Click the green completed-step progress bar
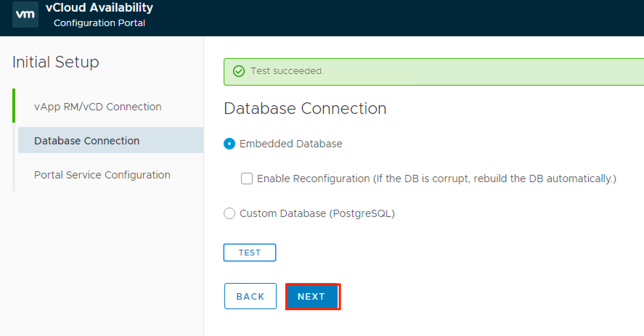The image size is (644, 336). (x=14, y=106)
